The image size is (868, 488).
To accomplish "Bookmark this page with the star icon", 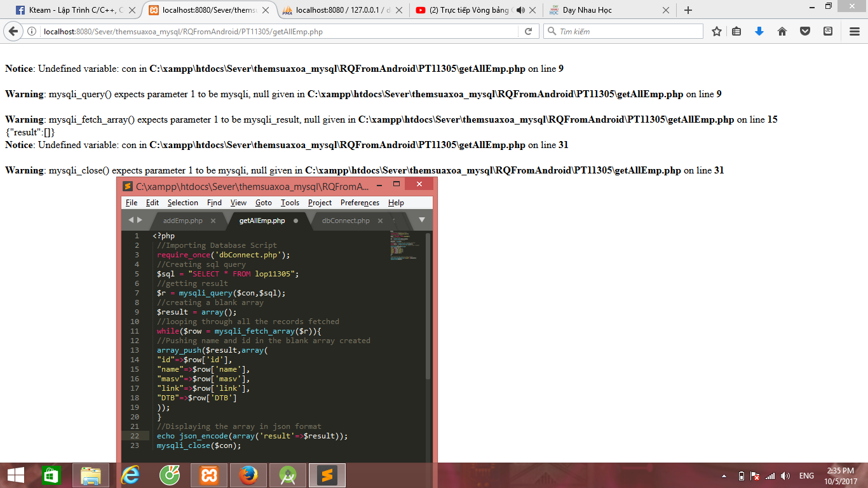I will point(716,31).
